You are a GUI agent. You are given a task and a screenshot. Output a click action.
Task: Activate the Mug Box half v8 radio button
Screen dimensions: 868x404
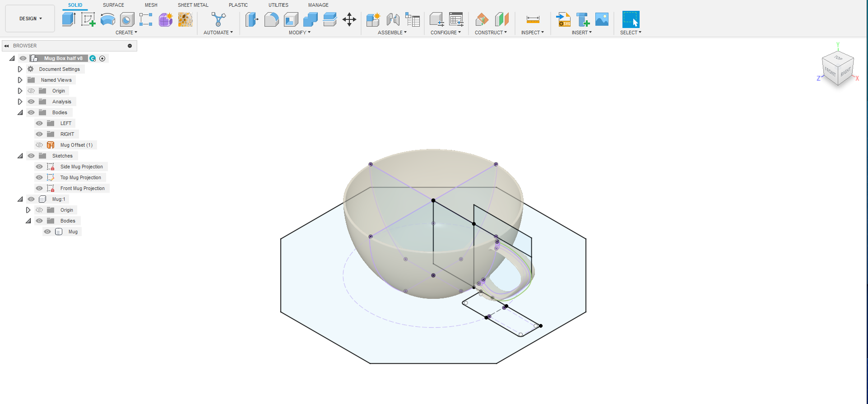point(102,58)
